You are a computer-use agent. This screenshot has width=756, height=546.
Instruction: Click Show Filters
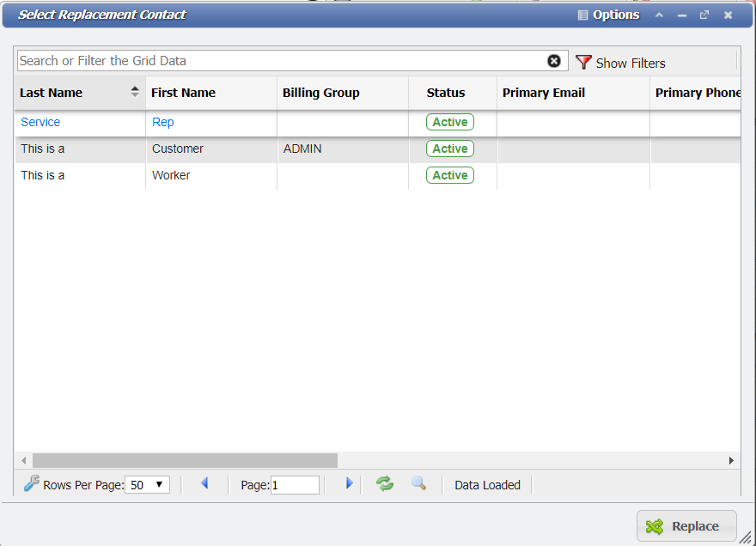(x=631, y=62)
